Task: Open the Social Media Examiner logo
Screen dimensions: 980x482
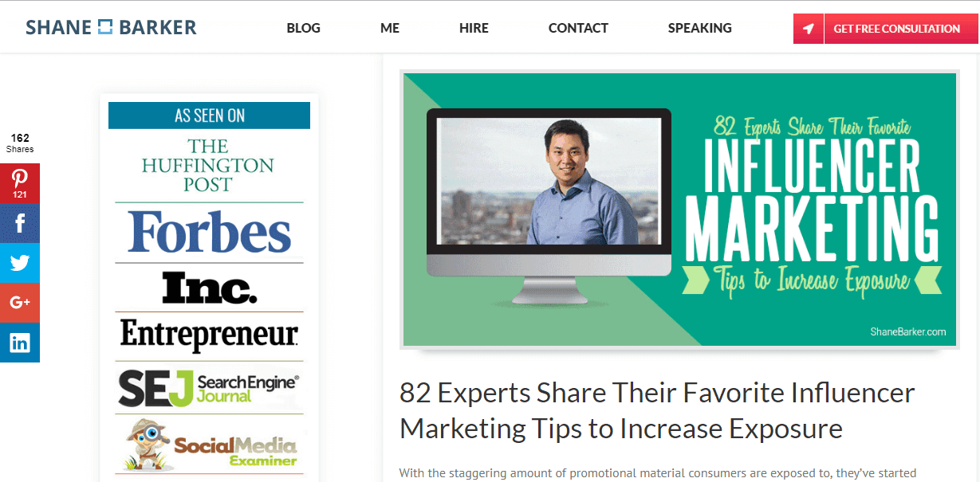Action: [x=209, y=445]
